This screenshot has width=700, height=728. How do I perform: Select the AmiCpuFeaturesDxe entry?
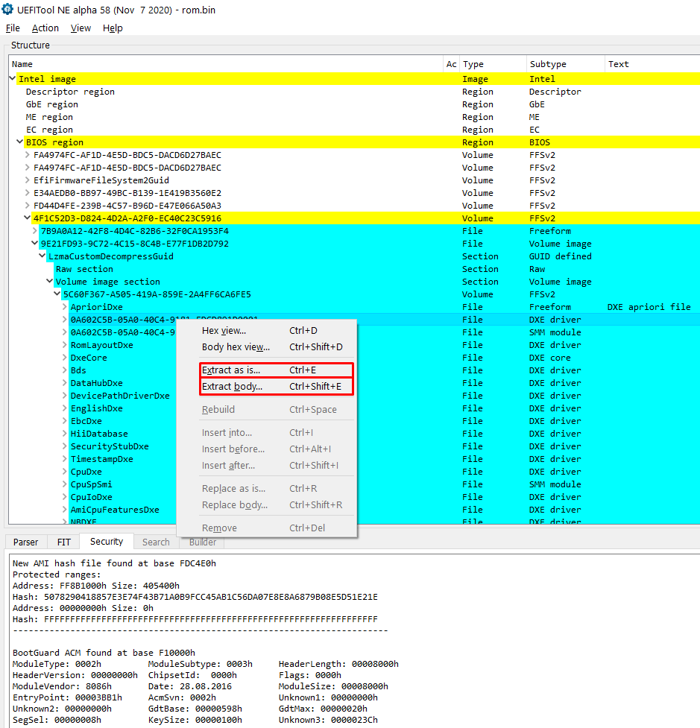tap(115, 510)
